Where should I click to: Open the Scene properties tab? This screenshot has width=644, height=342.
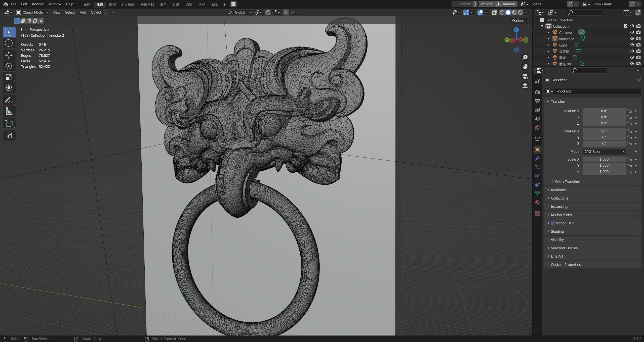537,119
